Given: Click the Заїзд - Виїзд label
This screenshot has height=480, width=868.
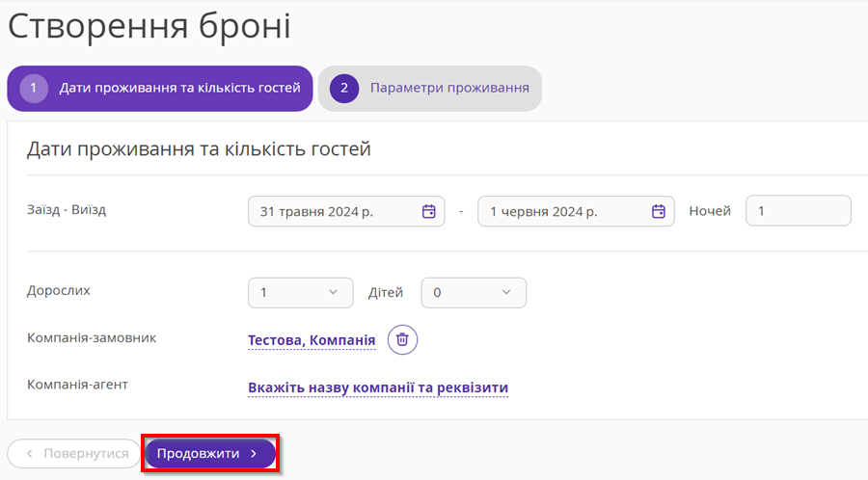Looking at the screenshot, I should pyautogui.click(x=67, y=210).
